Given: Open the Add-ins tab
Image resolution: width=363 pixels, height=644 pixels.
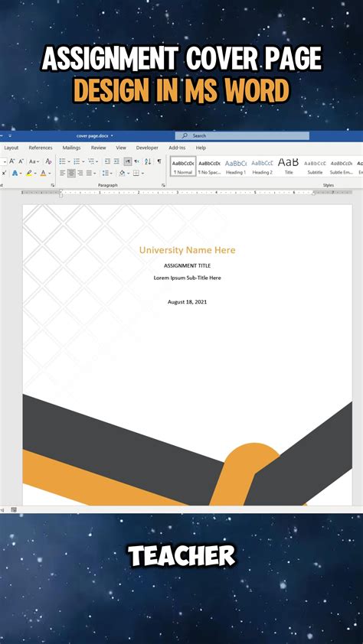Looking at the screenshot, I should pyautogui.click(x=177, y=148).
